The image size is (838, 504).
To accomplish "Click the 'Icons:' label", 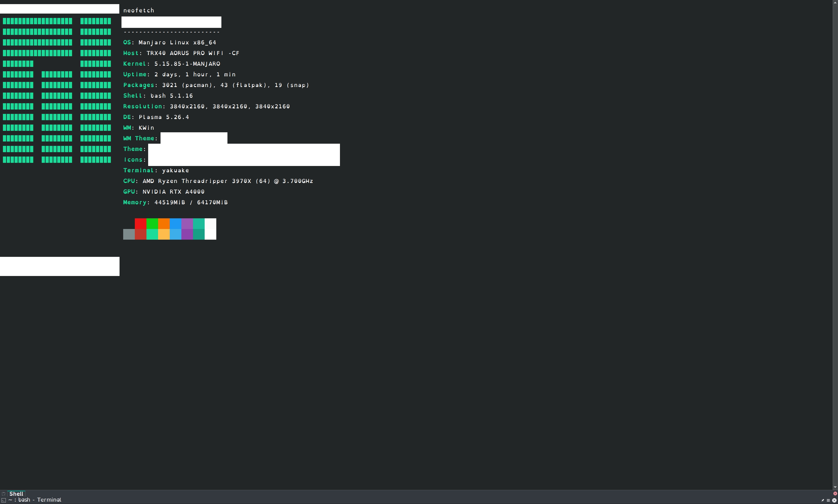I will pos(135,160).
